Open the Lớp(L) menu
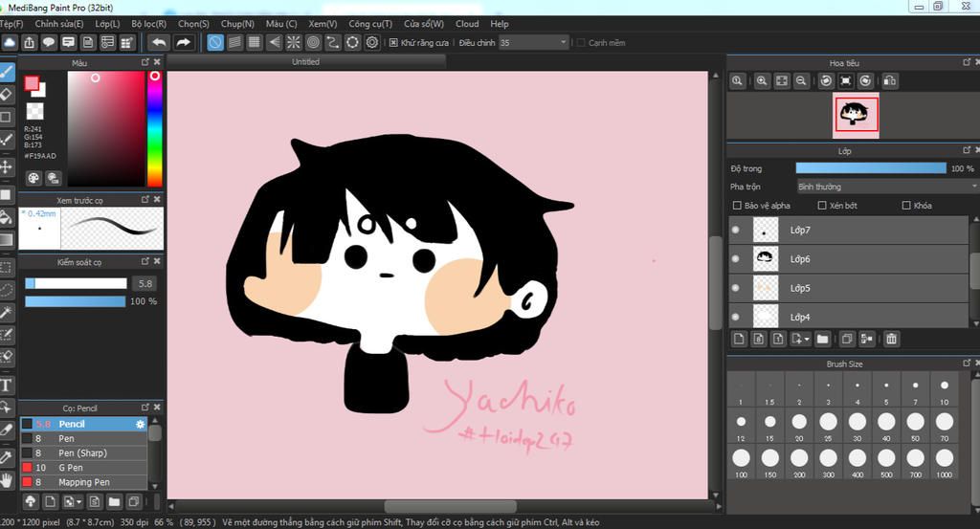The height and width of the screenshot is (529, 980). (107, 24)
